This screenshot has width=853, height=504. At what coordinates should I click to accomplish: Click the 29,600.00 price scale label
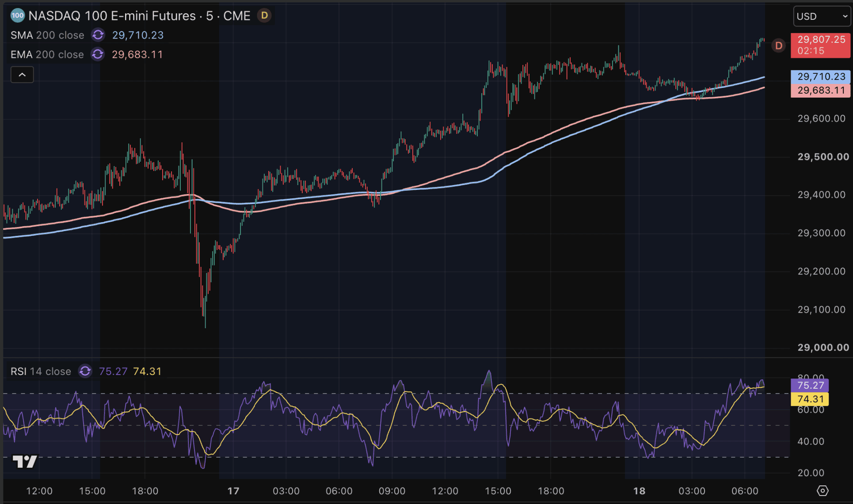[821, 118]
